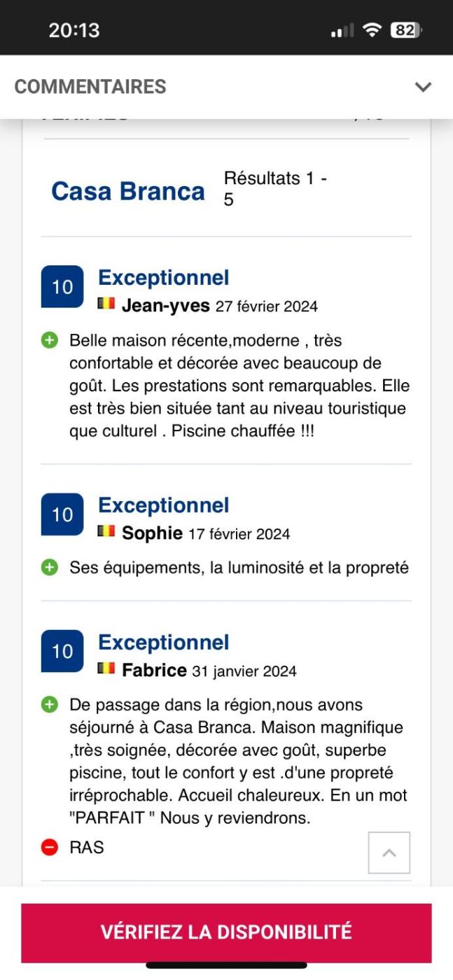Select reviewer name Fabrice
453x980 pixels.
pos(154,670)
